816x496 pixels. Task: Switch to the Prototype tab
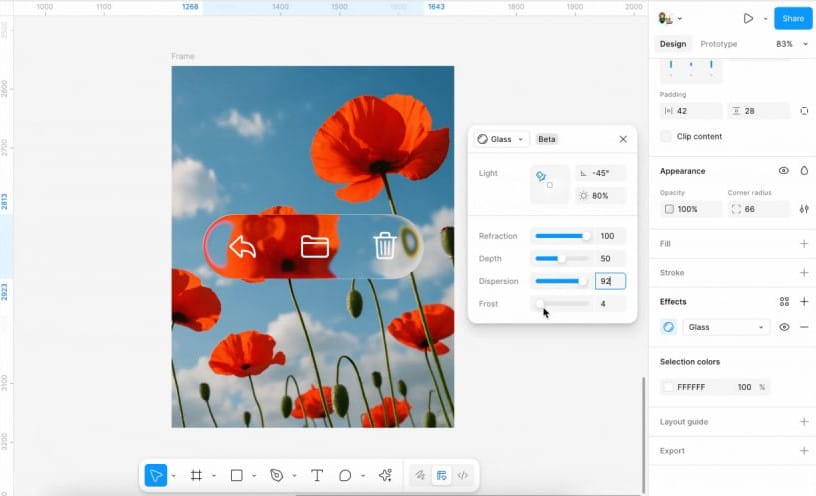pyautogui.click(x=718, y=44)
